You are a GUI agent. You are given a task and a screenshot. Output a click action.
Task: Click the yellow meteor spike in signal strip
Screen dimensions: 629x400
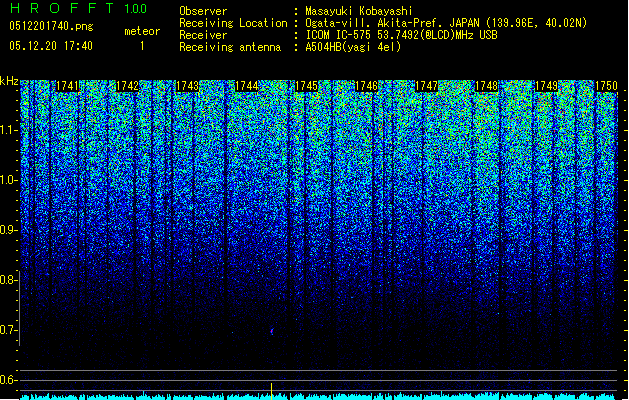[x=272, y=391]
